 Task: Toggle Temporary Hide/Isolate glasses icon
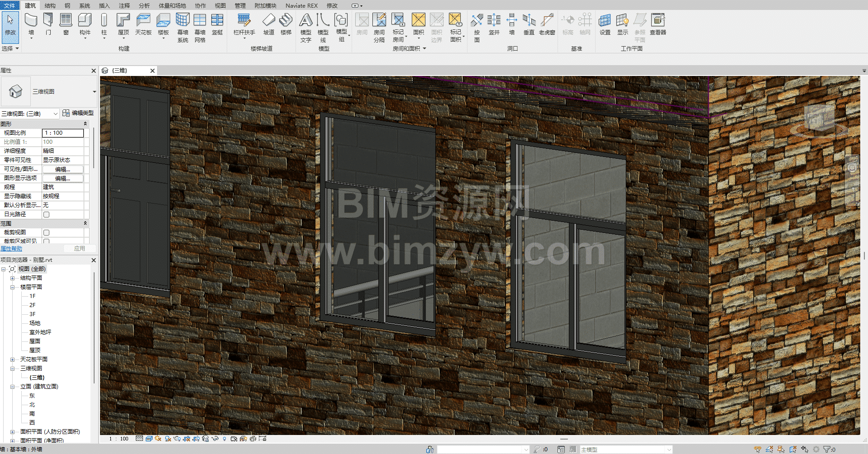click(x=215, y=439)
